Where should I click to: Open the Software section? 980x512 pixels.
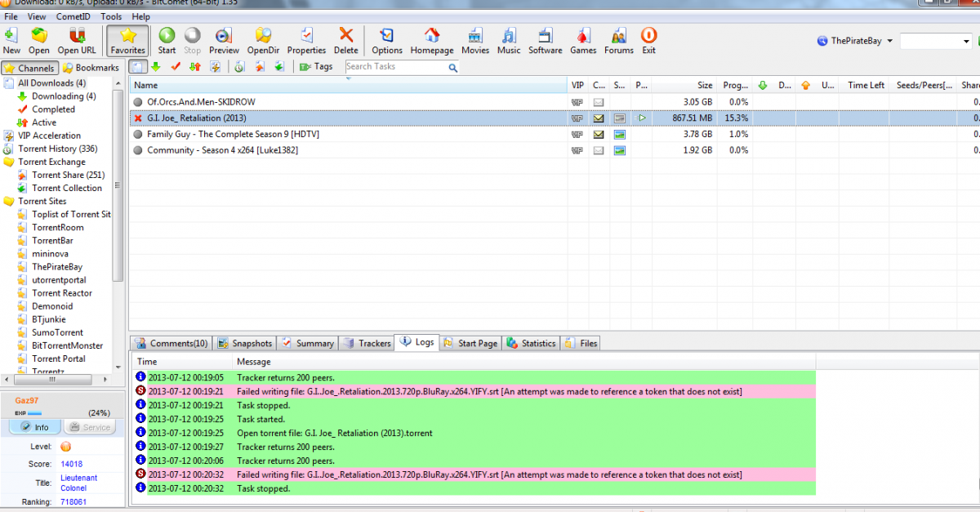click(x=545, y=40)
